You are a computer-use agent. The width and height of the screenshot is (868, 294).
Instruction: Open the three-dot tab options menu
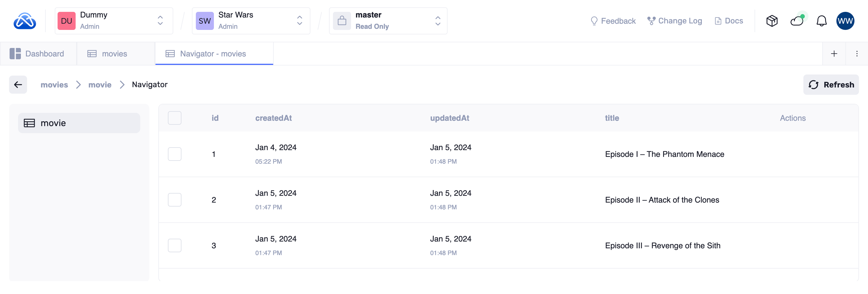pyautogui.click(x=856, y=54)
